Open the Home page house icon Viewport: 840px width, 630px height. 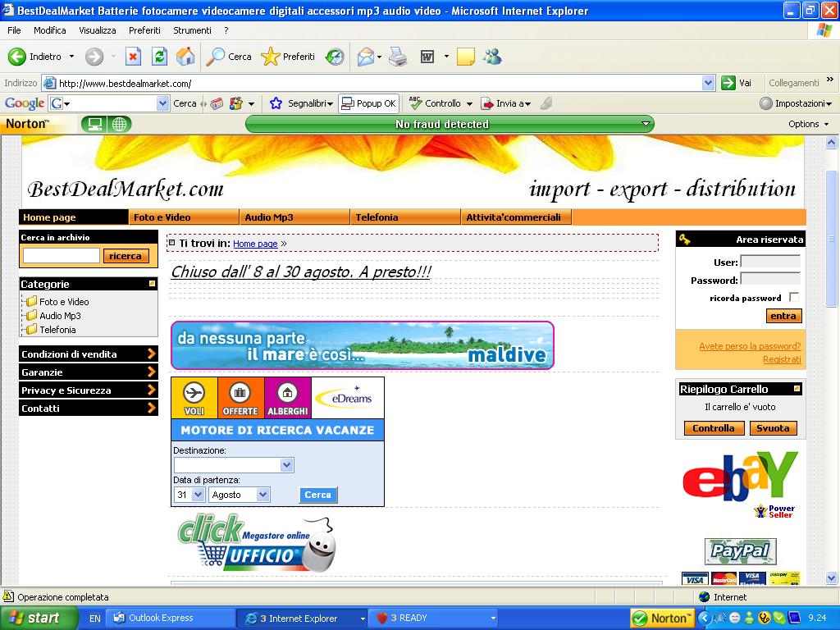185,57
